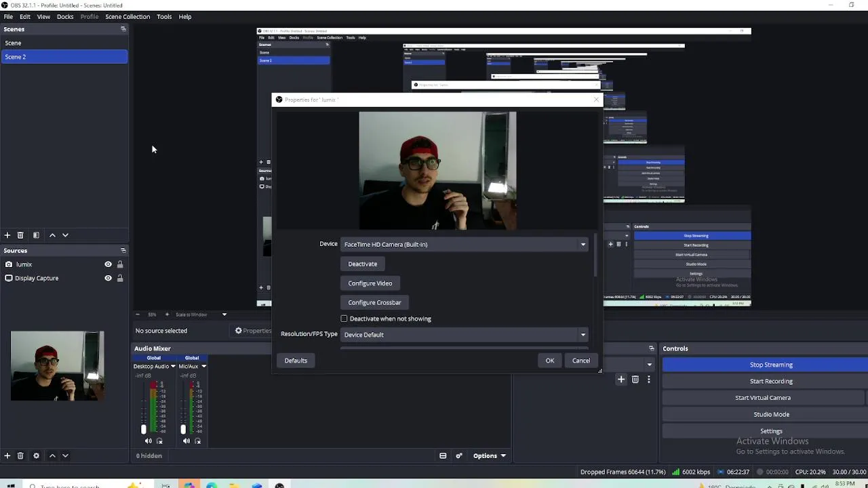Viewport: 868px width, 488px height.
Task: Click the webcam preview thumbnail in Sources
Action: (x=57, y=366)
